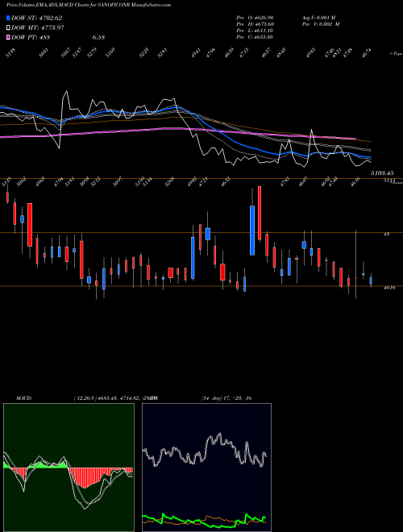Image resolution: width=403 pixels, height=532 pixels.
Task: Click the <Tops axis label
Action: (x=396, y=54)
